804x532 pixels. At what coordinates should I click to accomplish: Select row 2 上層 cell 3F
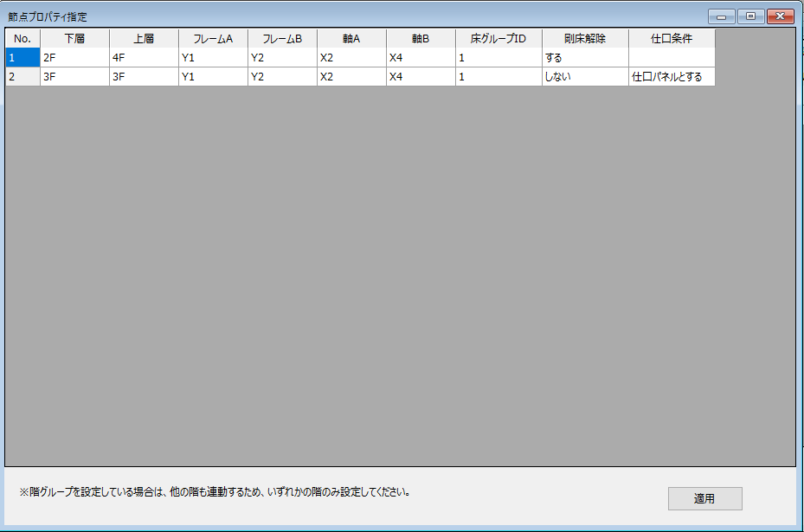[x=144, y=76]
